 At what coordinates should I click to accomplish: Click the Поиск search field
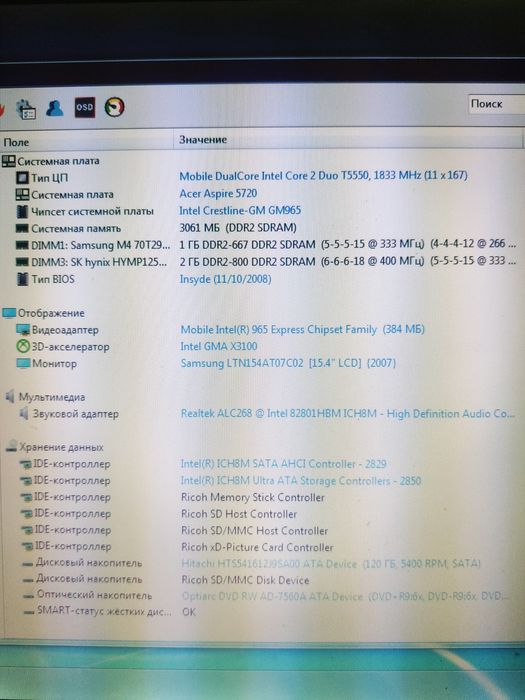[496, 104]
